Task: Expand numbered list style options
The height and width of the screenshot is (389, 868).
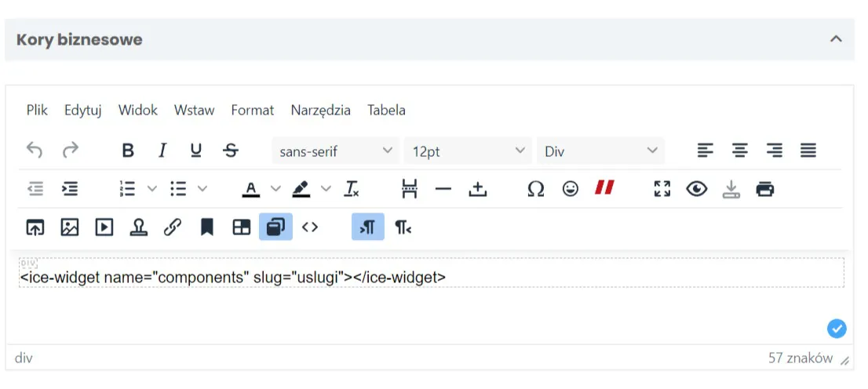Action: click(152, 189)
